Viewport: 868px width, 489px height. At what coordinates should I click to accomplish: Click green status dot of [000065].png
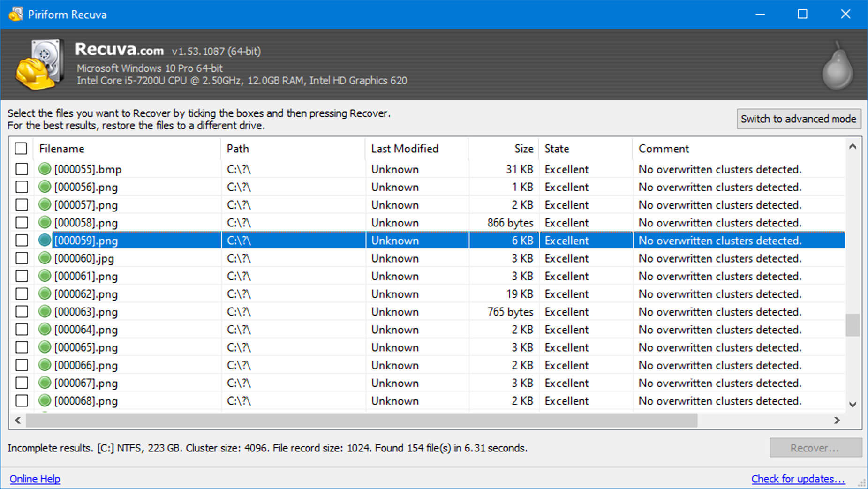[45, 347]
